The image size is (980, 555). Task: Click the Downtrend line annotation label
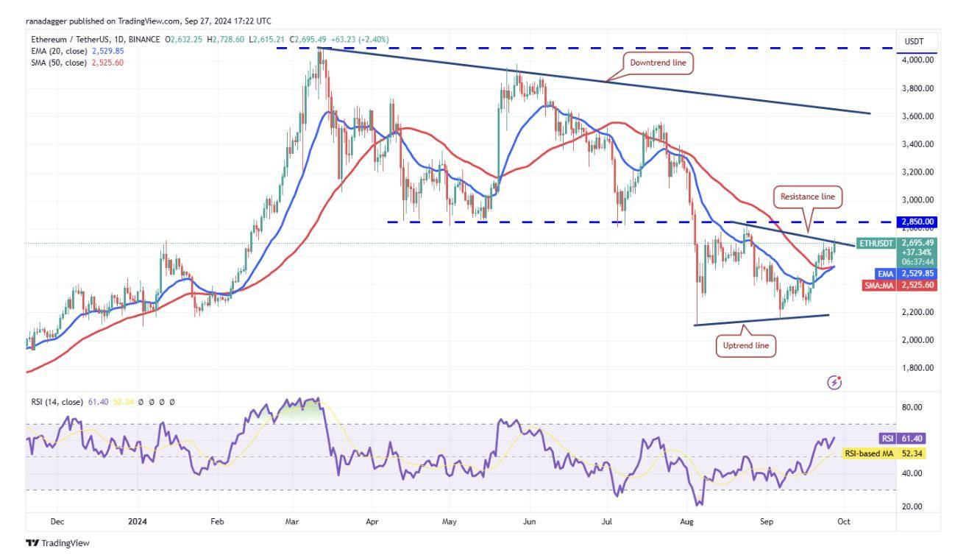[658, 63]
